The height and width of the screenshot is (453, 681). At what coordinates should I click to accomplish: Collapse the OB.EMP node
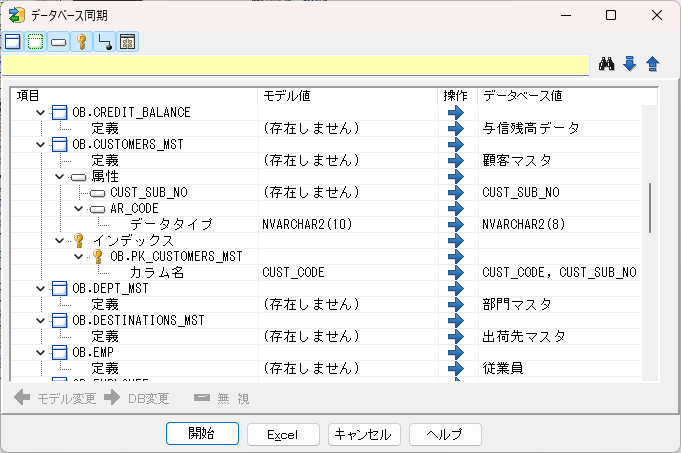point(40,353)
